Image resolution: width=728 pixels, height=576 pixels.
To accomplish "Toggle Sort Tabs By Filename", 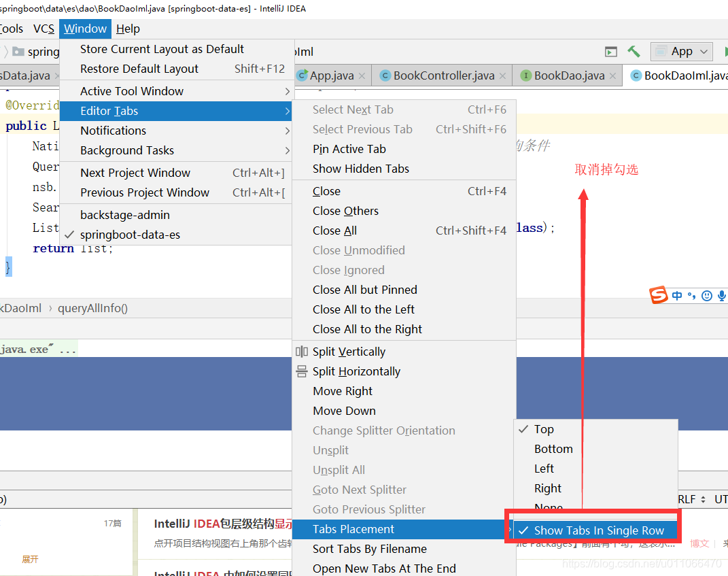I will 404,549.
